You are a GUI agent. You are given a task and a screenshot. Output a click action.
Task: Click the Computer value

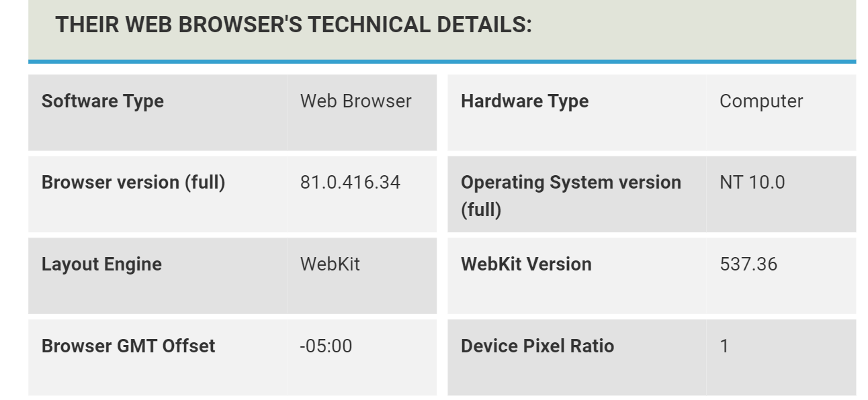761,101
